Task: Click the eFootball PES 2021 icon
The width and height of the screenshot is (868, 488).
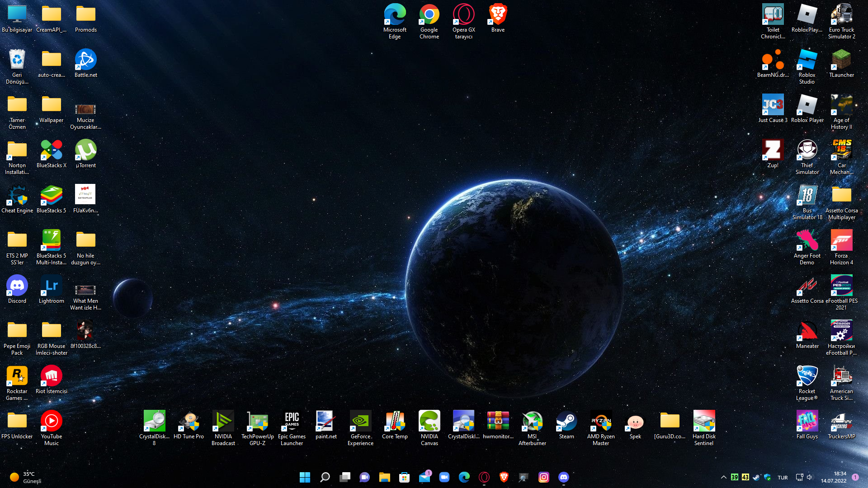Action: (841, 292)
